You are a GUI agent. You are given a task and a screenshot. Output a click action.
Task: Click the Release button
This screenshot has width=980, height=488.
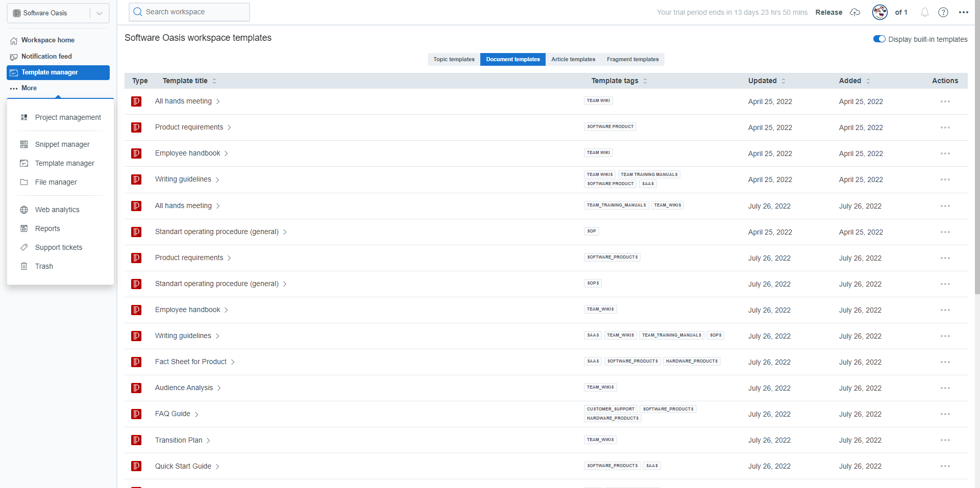[x=829, y=12]
